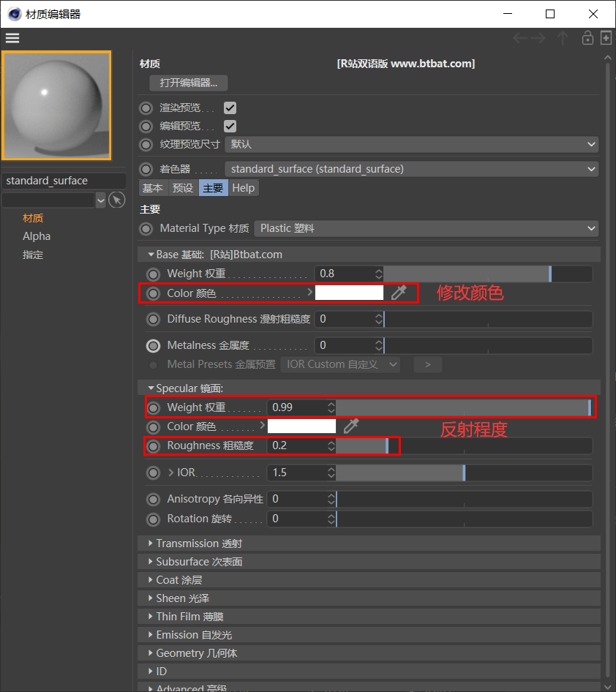
Task: Click the IOR animation dot
Action: [x=153, y=473]
